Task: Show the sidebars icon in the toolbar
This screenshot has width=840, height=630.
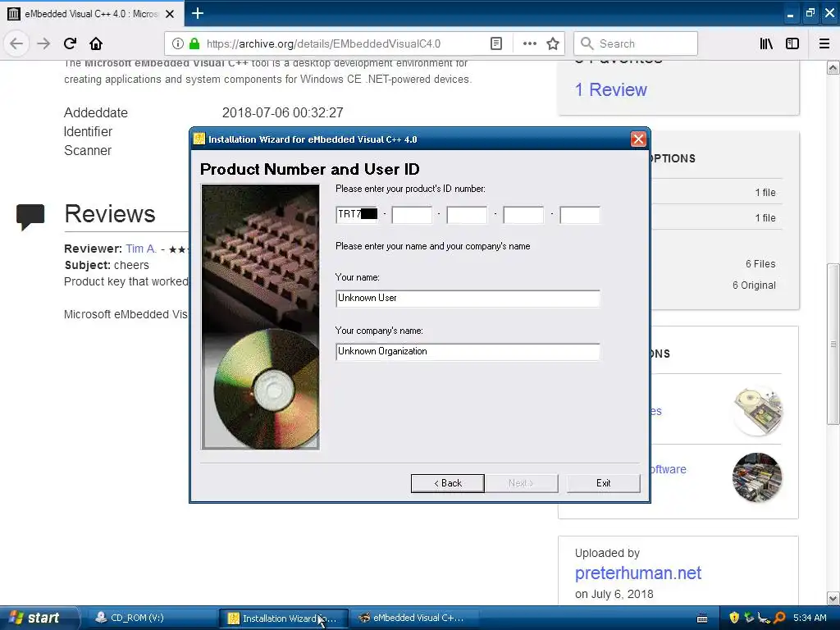Action: coord(792,43)
